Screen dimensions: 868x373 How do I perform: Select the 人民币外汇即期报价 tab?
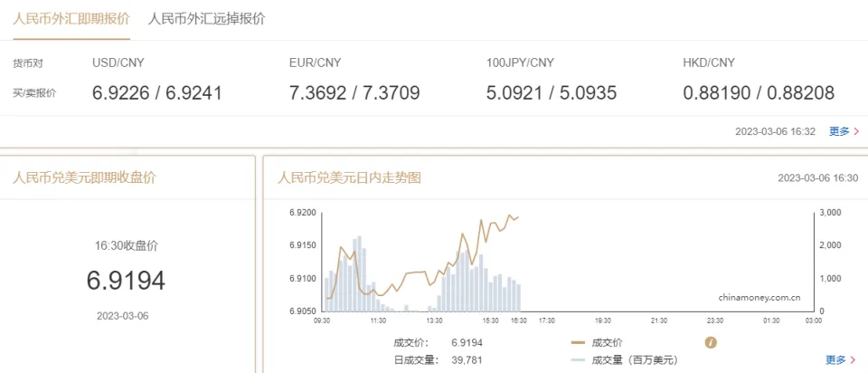coord(71,19)
